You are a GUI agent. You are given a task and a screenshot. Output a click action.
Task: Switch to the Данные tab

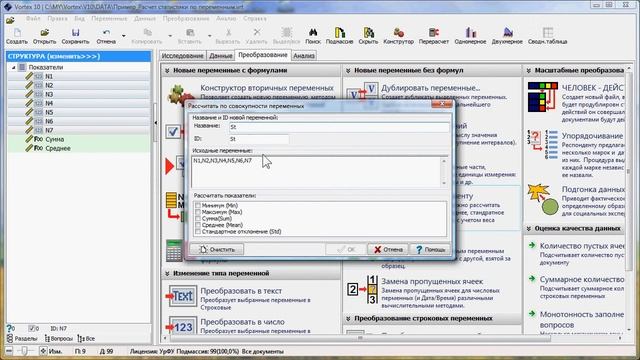click(221, 56)
